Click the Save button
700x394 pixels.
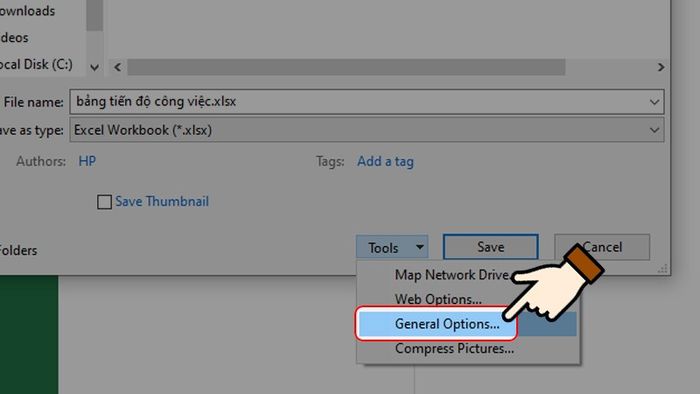tap(491, 247)
